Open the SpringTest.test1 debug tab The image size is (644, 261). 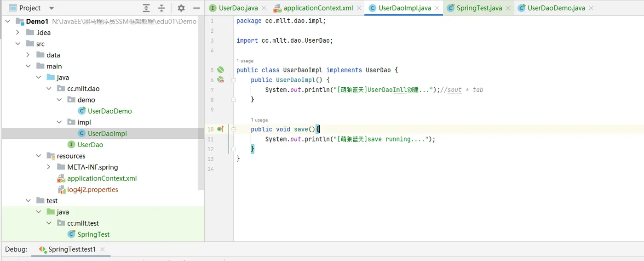[x=72, y=249]
